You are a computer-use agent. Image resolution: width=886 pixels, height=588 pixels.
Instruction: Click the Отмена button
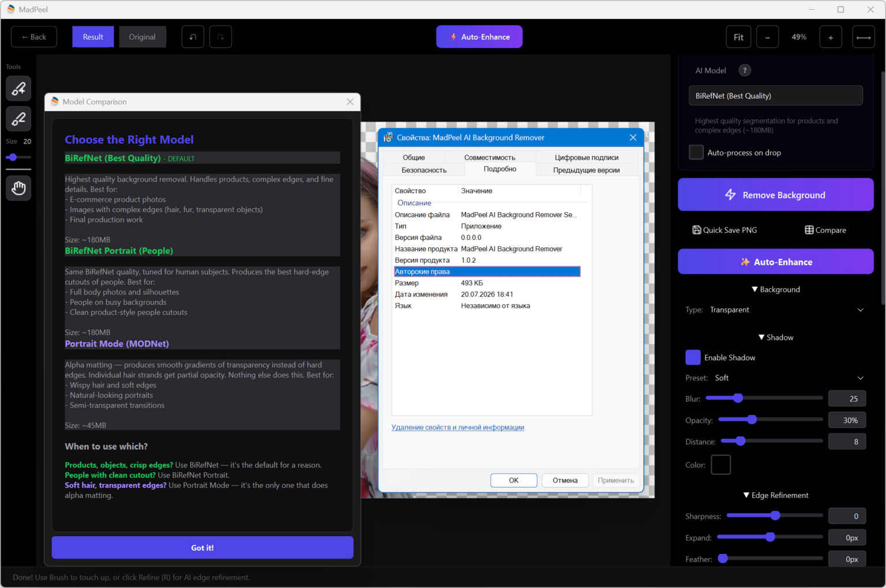coord(565,480)
